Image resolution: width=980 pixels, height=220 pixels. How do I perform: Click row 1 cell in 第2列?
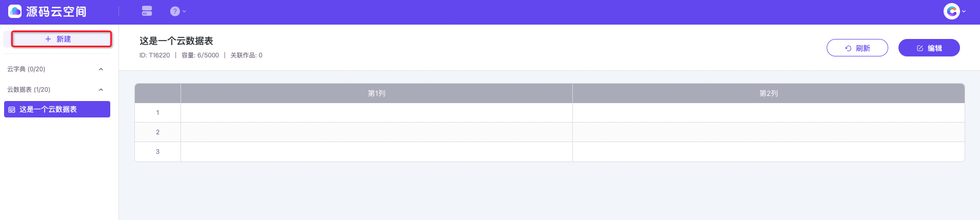[768, 113]
